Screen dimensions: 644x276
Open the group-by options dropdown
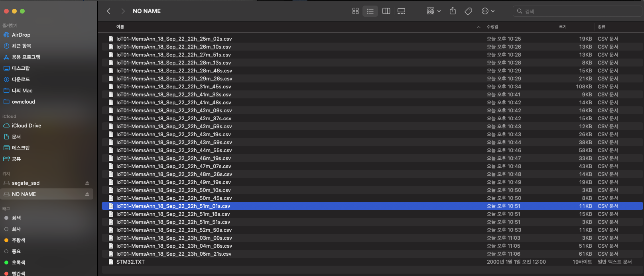tap(433, 11)
